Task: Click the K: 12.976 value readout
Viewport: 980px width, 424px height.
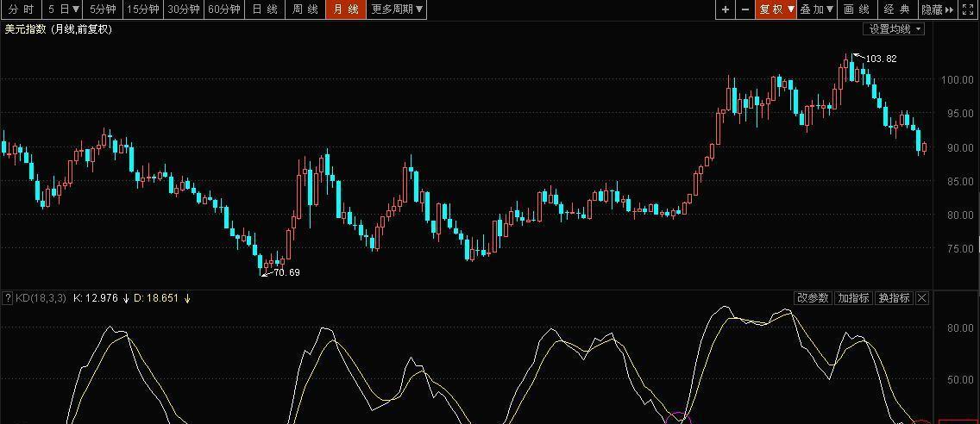Action: tap(96, 298)
